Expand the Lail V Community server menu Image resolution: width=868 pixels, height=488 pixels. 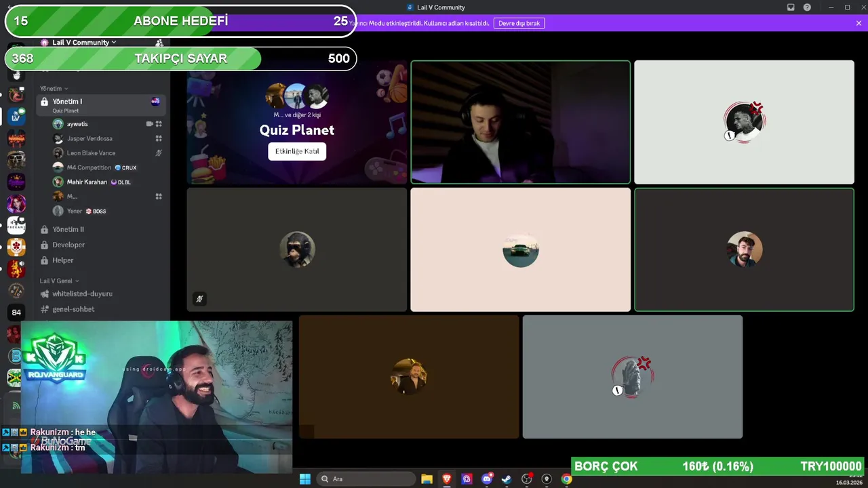pyautogui.click(x=84, y=42)
